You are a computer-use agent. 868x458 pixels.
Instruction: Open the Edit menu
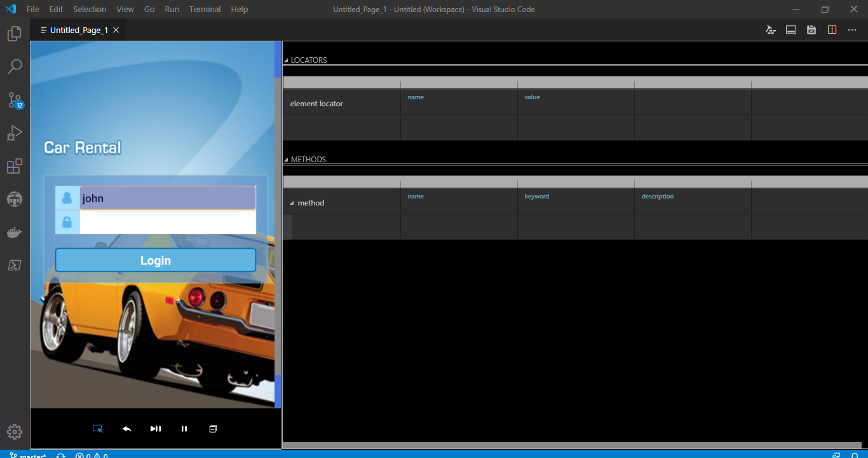point(56,10)
